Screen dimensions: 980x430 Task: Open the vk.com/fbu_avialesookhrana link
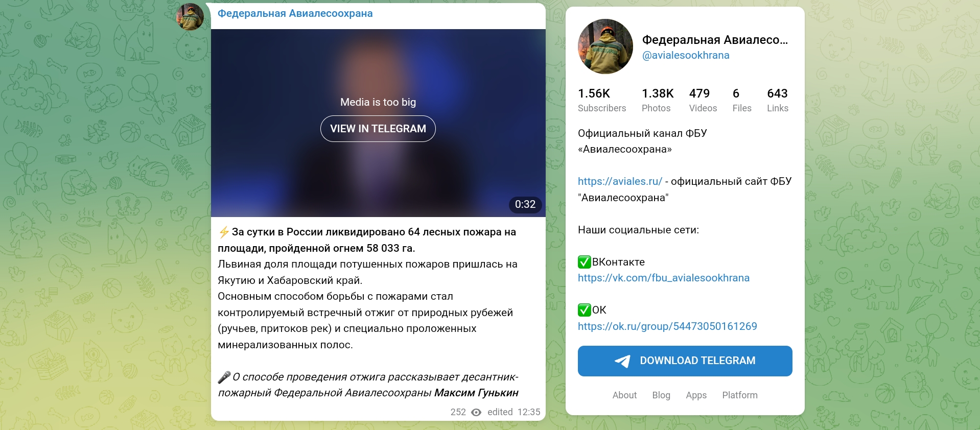click(x=664, y=278)
